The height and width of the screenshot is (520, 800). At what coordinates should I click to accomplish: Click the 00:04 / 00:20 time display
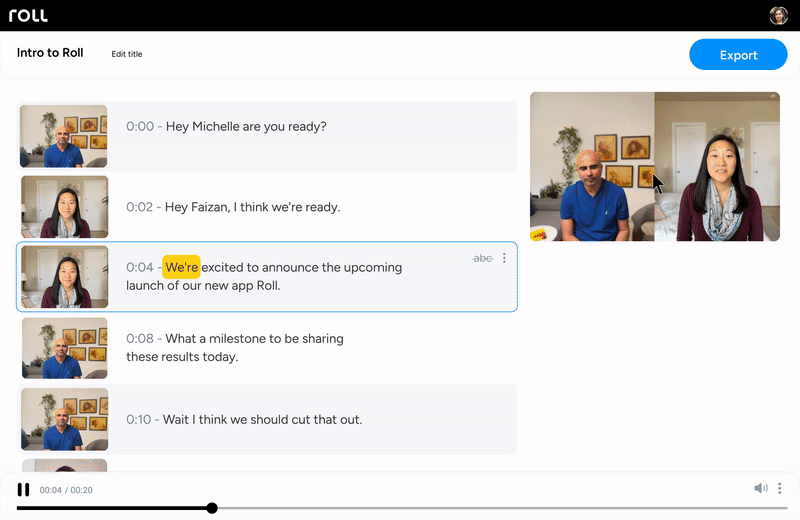coord(66,490)
